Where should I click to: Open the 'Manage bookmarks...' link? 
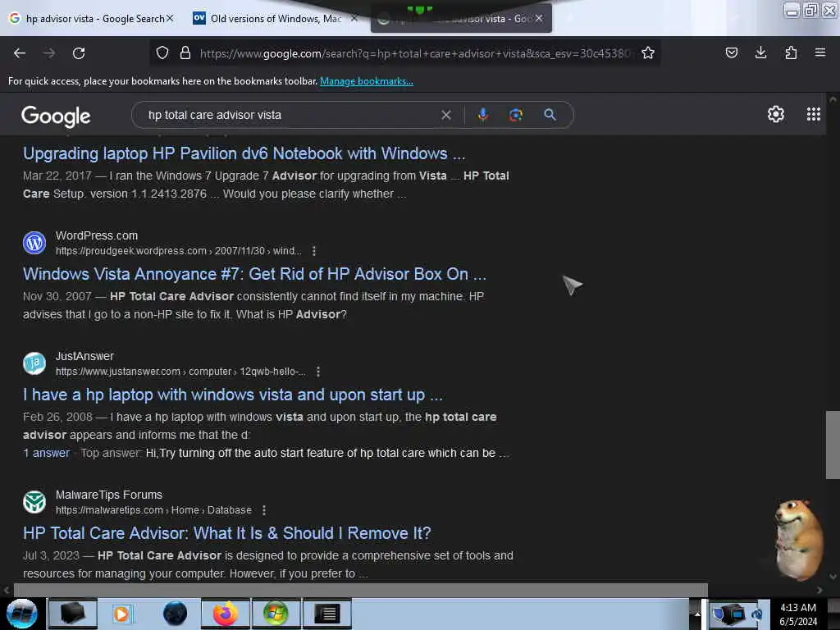click(x=367, y=81)
